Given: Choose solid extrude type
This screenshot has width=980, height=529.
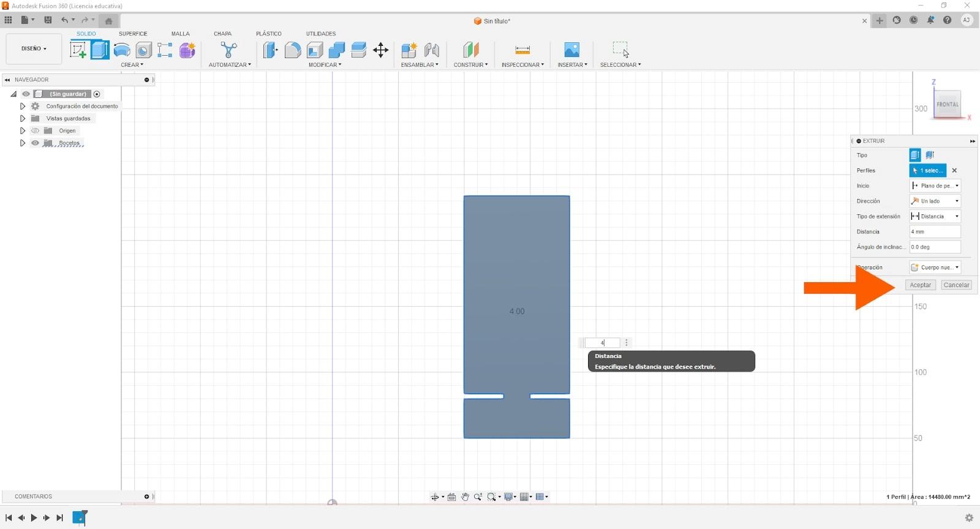Looking at the screenshot, I should coord(915,156).
